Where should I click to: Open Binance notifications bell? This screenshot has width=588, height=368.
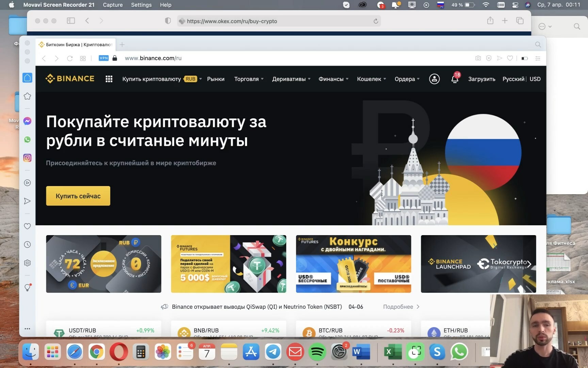coord(455,79)
